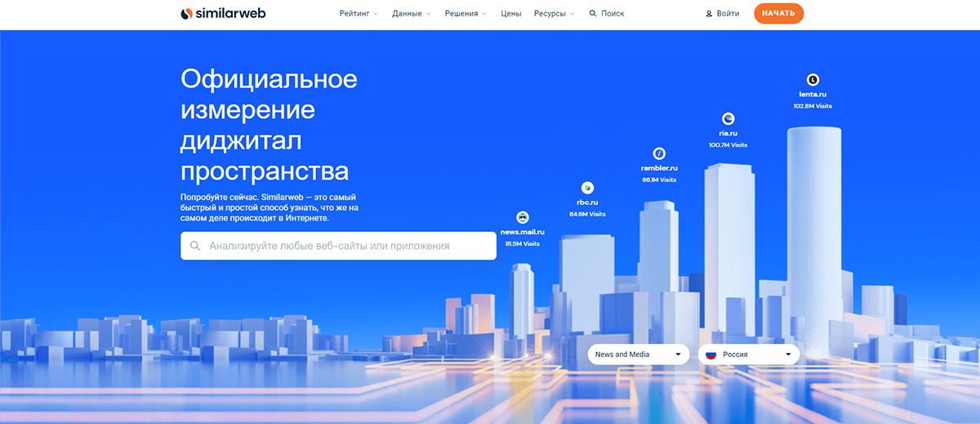Image resolution: width=980 pixels, height=424 pixels.
Task: Open the News and Media category dropdown
Action: tap(639, 355)
